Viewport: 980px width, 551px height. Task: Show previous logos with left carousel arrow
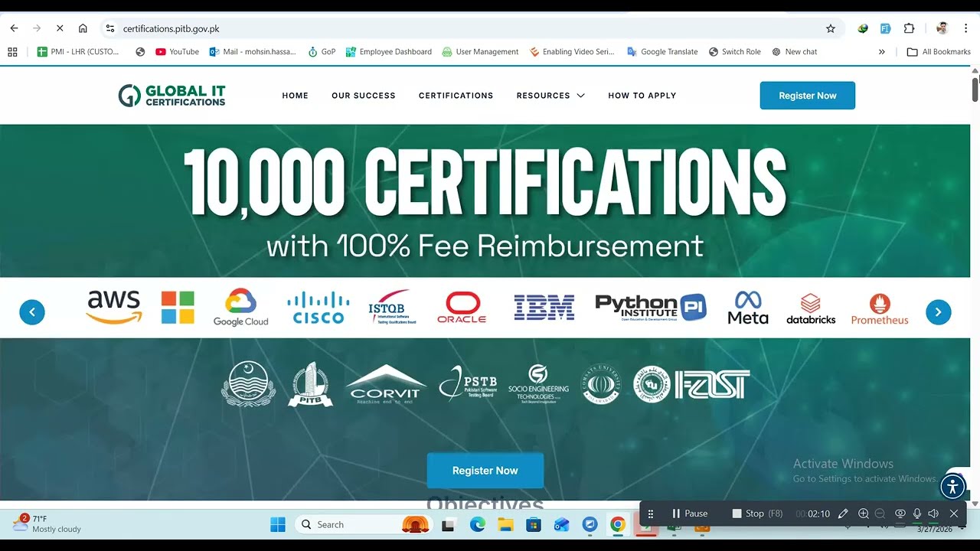pyautogui.click(x=32, y=312)
